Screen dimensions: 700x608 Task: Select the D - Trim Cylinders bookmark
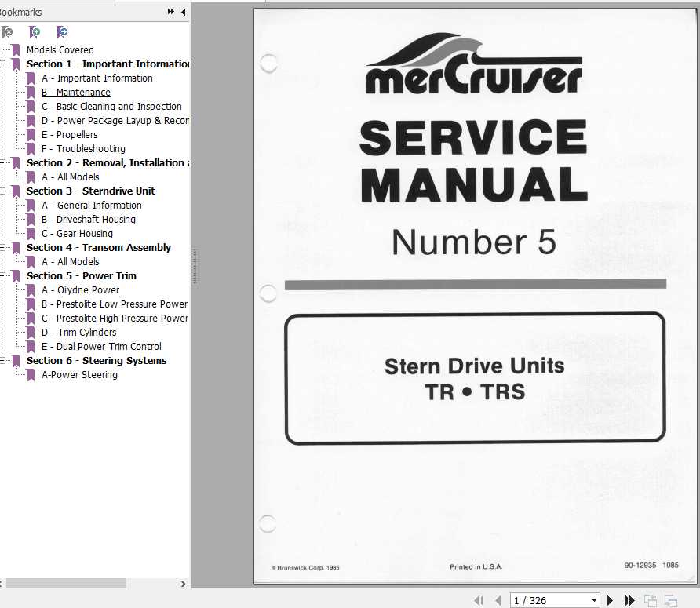point(80,332)
